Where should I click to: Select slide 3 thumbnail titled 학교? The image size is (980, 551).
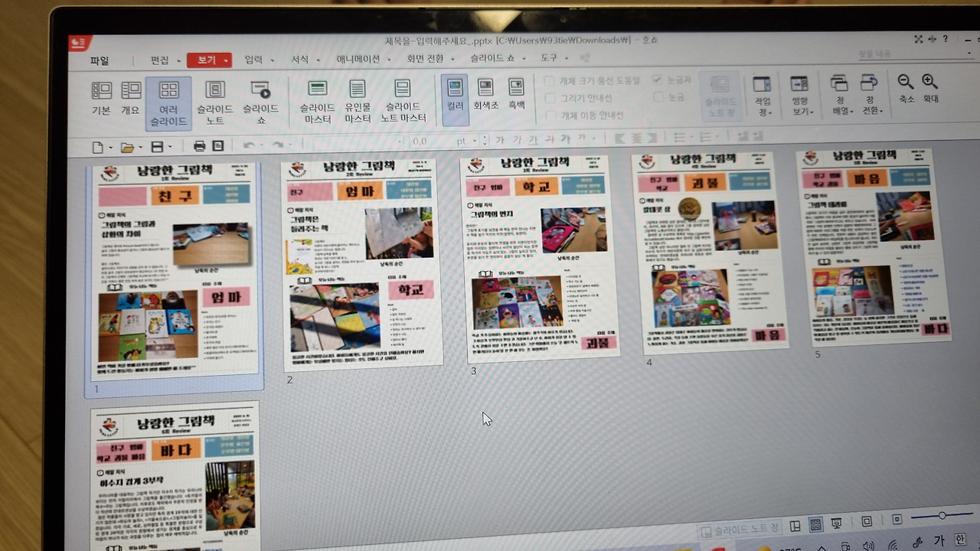coord(541,259)
